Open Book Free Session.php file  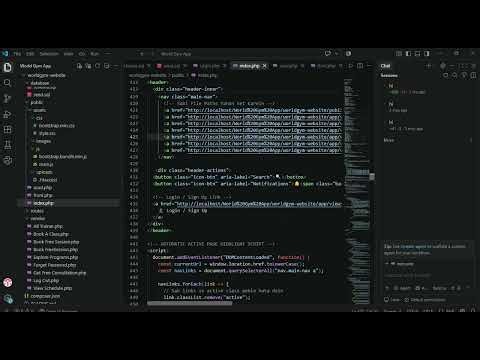(x=56, y=242)
